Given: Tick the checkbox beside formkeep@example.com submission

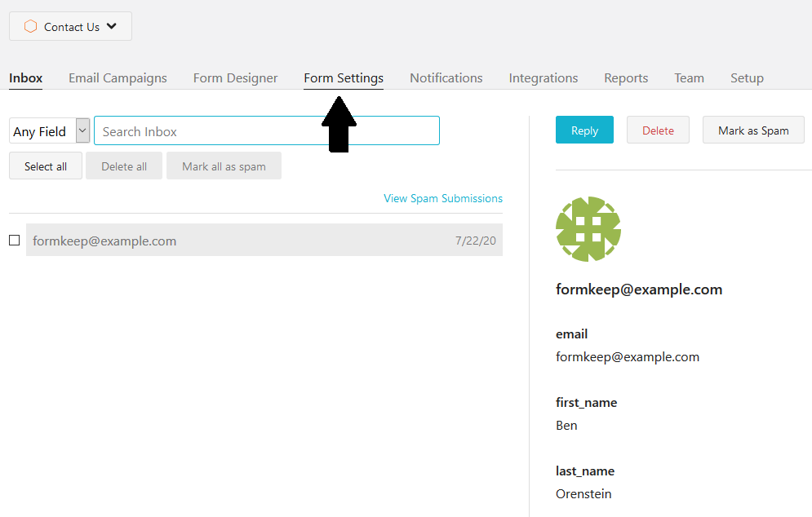Looking at the screenshot, I should click(15, 240).
